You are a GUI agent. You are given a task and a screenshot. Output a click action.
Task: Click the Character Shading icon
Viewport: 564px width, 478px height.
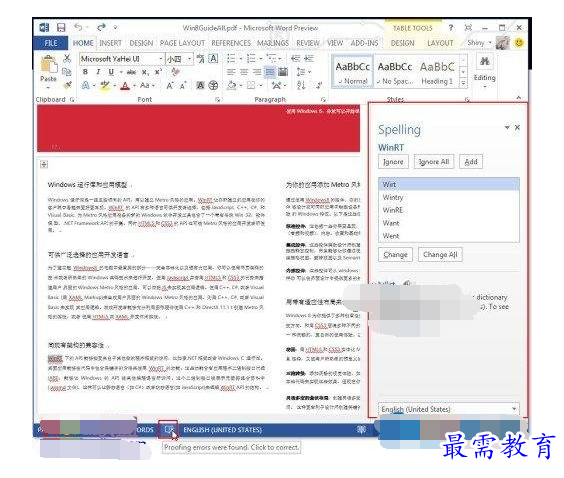(200, 86)
